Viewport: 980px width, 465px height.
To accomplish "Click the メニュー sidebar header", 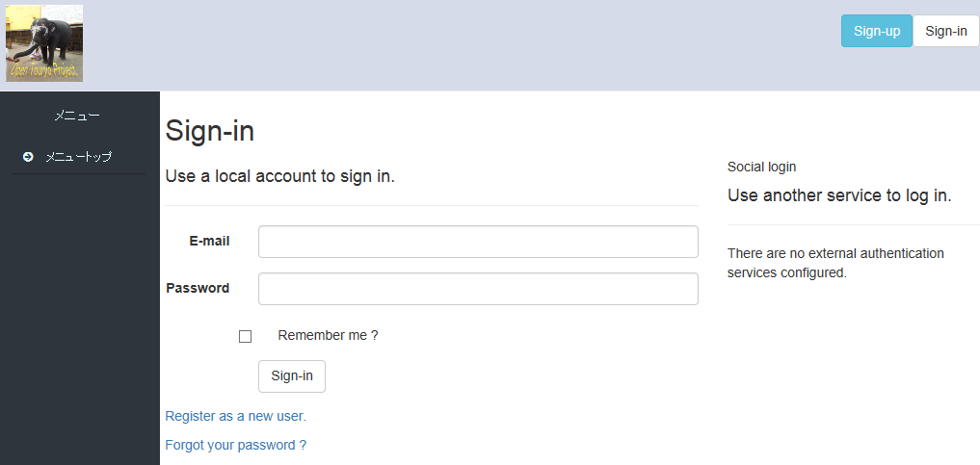I will point(77,116).
